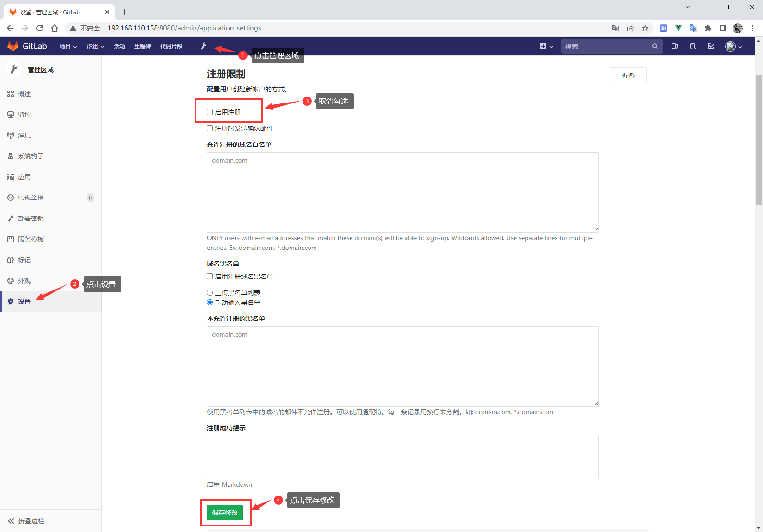Open a new browser tab
763x532 pixels.
pos(125,12)
